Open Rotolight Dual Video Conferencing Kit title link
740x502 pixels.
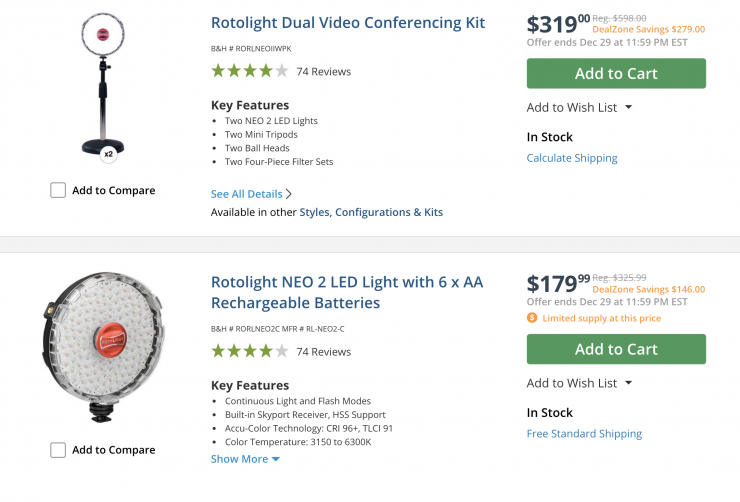pos(348,22)
